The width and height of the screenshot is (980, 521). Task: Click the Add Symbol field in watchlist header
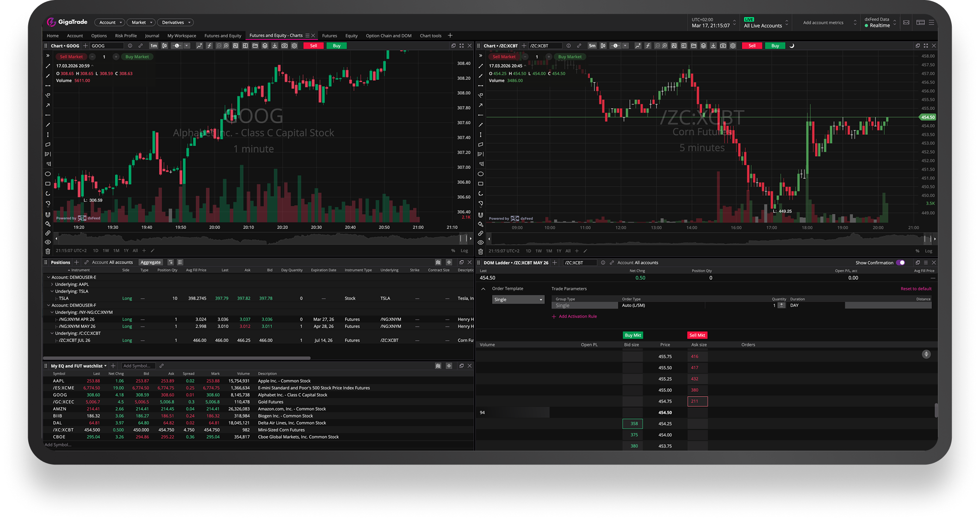(x=138, y=366)
